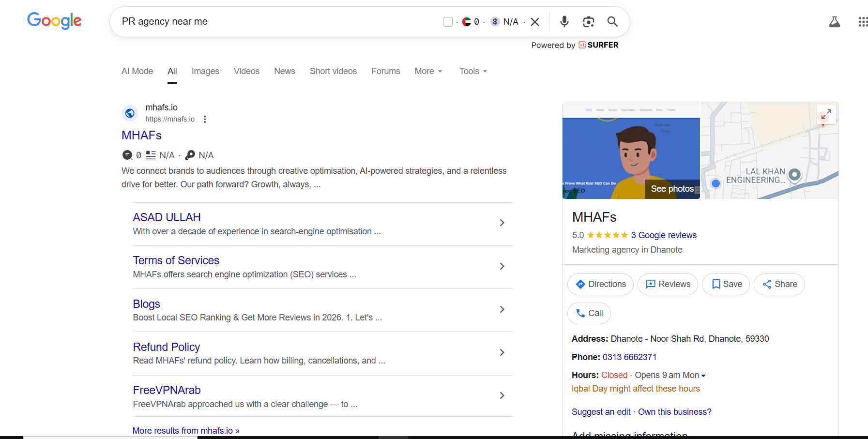Expand the business hours dropdown arrow
Image resolution: width=868 pixels, height=439 pixels.
point(703,376)
